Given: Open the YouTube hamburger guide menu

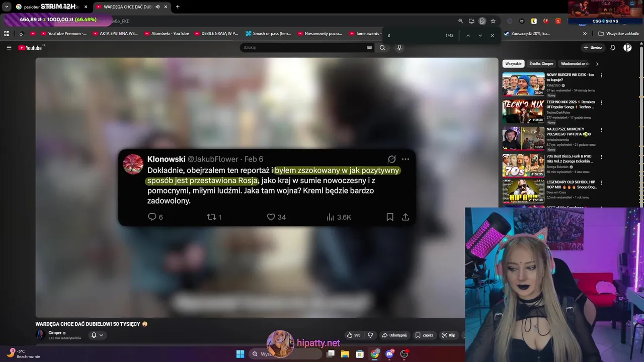Looking at the screenshot, I should tap(9, 48).
